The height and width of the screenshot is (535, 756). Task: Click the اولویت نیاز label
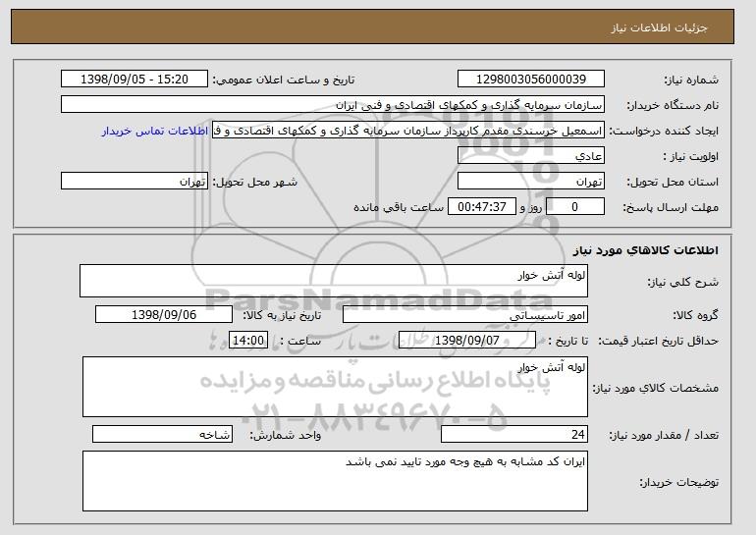[x=691, y=156]
